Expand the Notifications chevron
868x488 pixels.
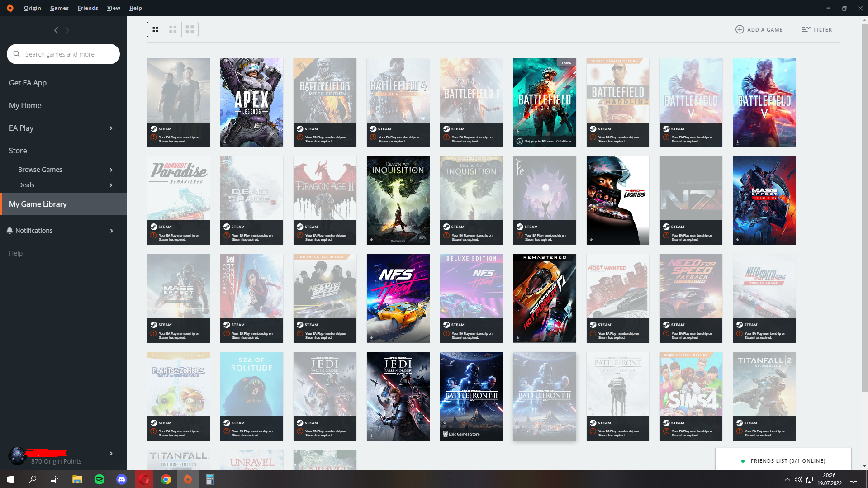(x=111, y=231)
